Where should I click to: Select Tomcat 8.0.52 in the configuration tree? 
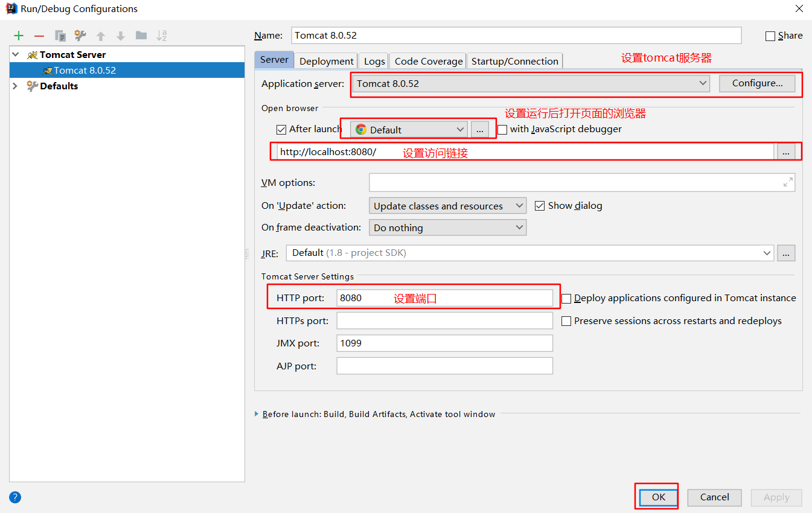click(x=127, y=70)
